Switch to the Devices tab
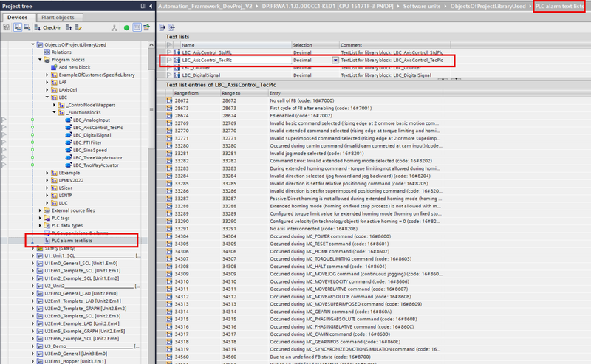Viewport: 591px width, 364px height. (19, 17)
